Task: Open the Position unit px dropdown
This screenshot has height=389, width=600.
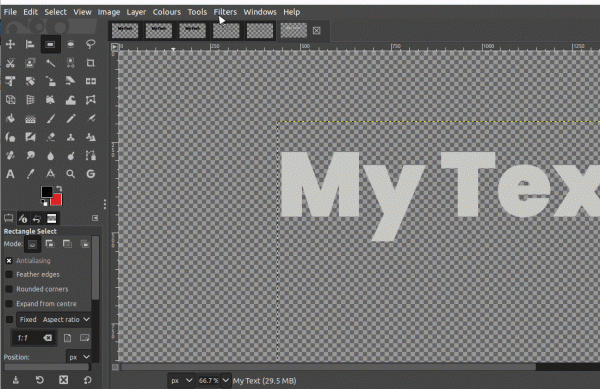Action: pyautogui.click(x=79, y=357)
